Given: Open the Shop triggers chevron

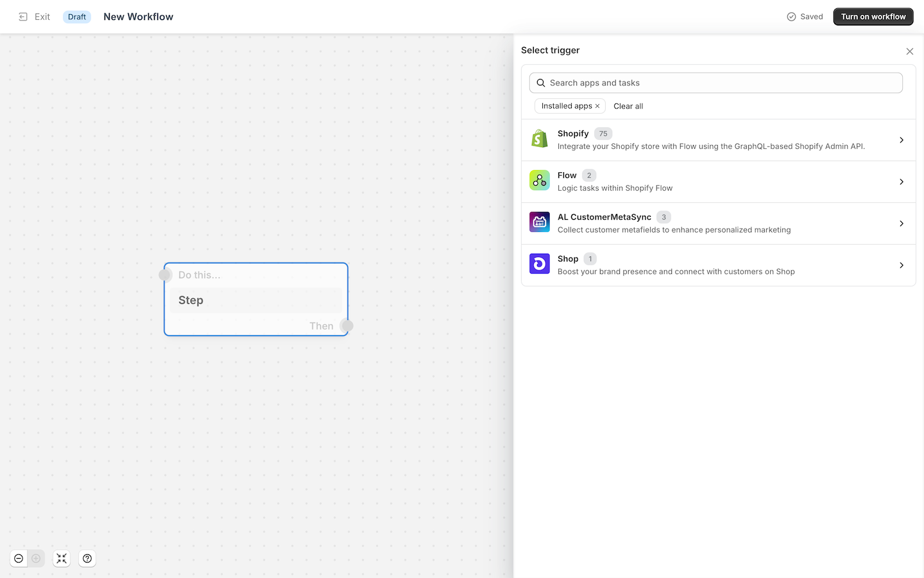Looking at the screenshot, I should pyautogui.click(x=901, y=265).
